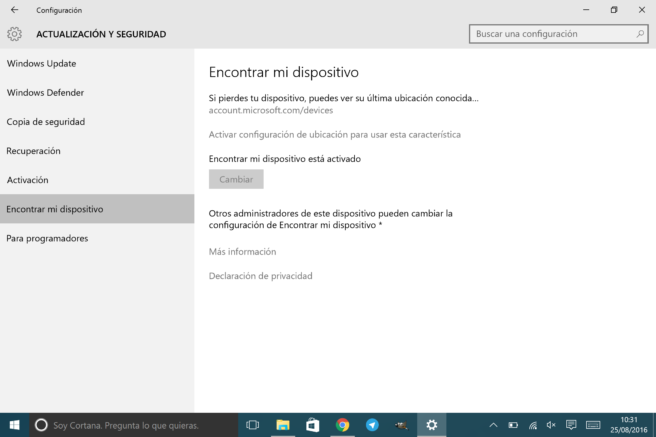Open the Windows Start menu
Viewport: 656px width, 437px height.
point(14,425)
